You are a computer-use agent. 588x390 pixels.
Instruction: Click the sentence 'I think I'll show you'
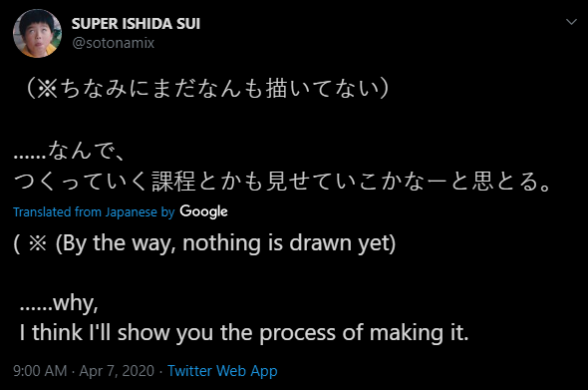[x=118, y=333]
